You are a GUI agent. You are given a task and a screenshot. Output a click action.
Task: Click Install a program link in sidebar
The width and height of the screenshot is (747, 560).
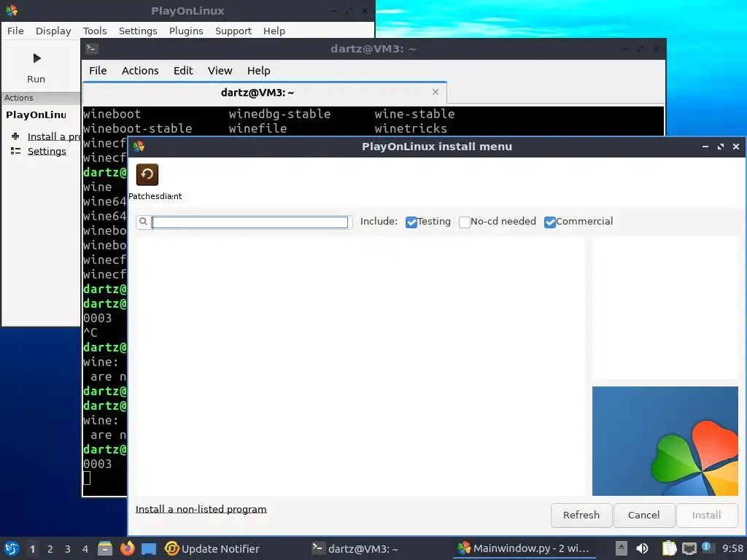pos(53,136)
